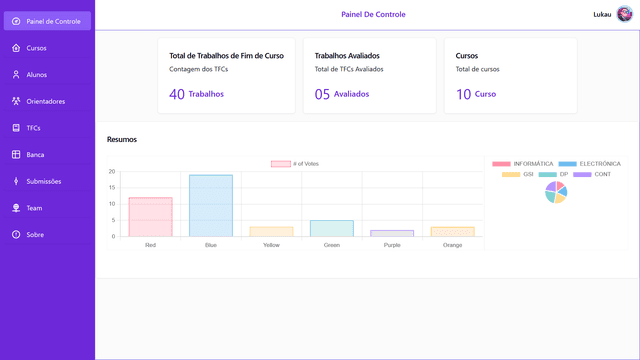Screen dimensions: 640x360
Task: Click the Cursos home icon in sidebar
Action: (16, 48)
